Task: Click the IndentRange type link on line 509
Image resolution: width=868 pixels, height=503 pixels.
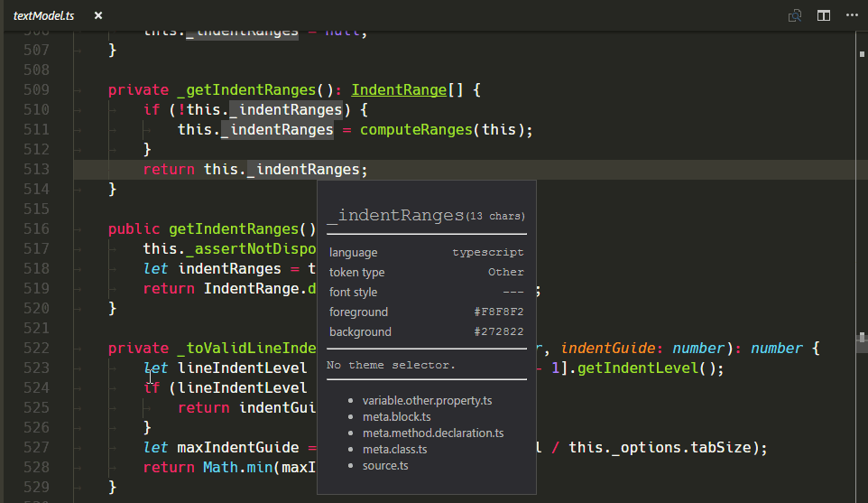Action: coord(399,89)
